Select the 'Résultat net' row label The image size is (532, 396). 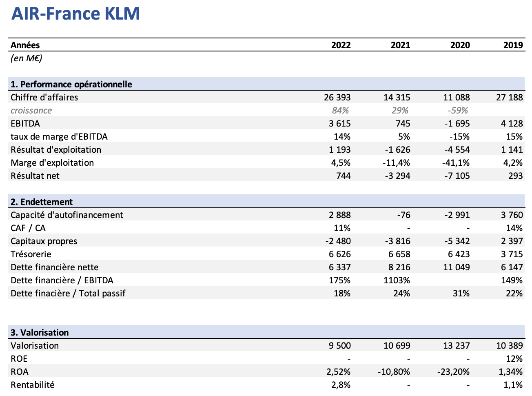coord(35,176)
